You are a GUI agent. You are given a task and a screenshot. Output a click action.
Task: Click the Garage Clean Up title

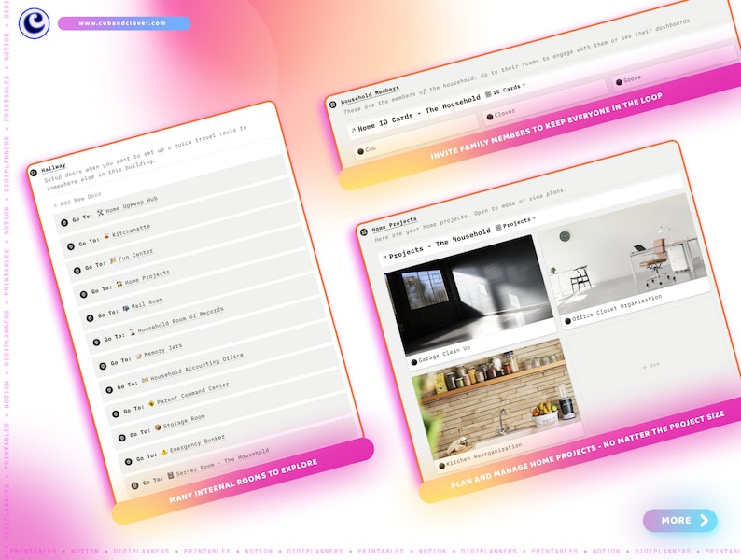[444, 355]
